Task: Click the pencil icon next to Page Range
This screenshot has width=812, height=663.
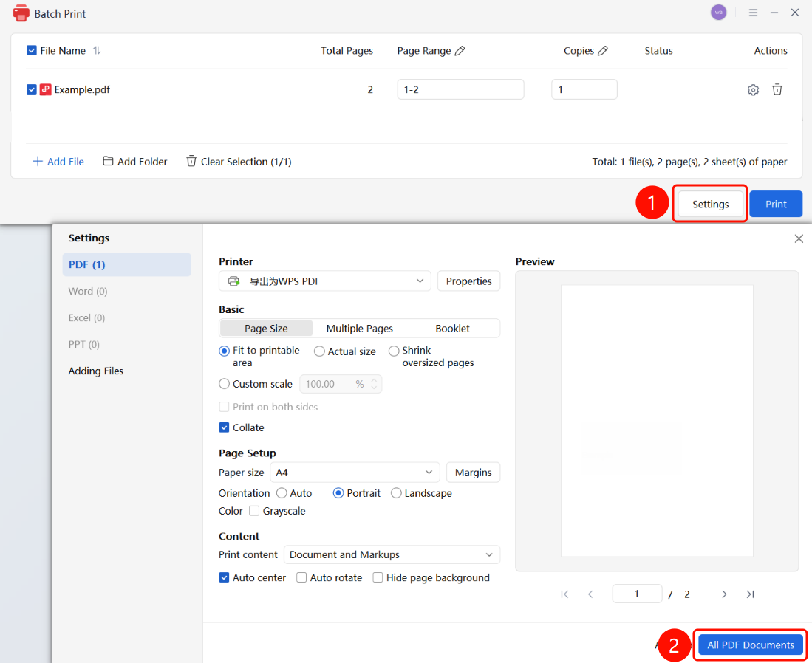Action: 460,51
